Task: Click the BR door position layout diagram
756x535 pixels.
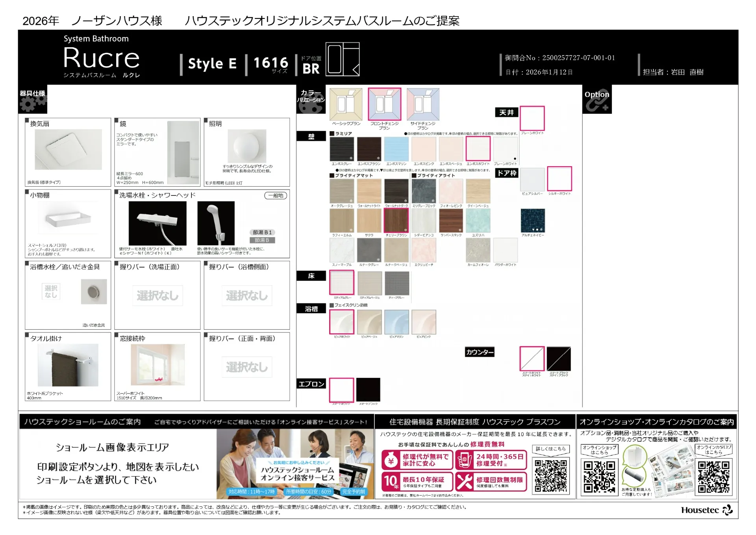Action: (x=343, y=59)
